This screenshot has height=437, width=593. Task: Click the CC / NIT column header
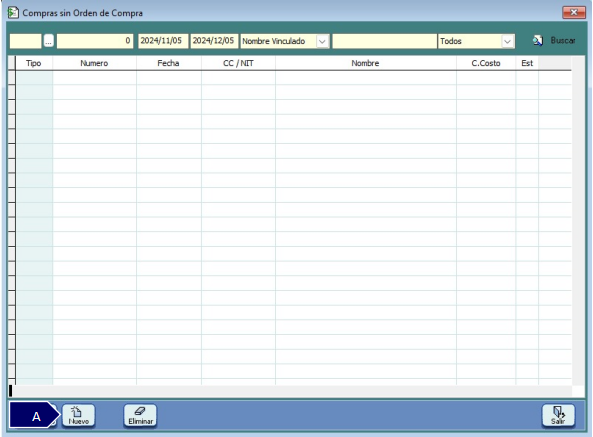click(x=238, y=63)
